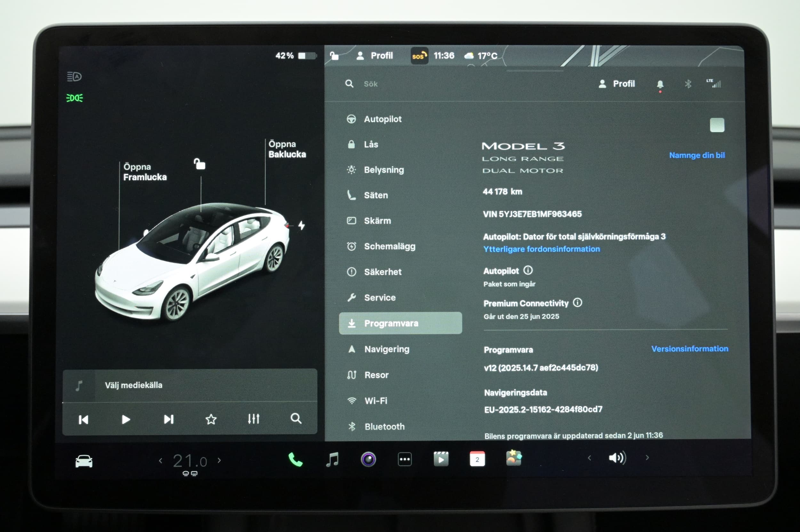Viewport: 800px width, 532px height.
Task: Open the Toybox app icon
Action: coord(514,458)
